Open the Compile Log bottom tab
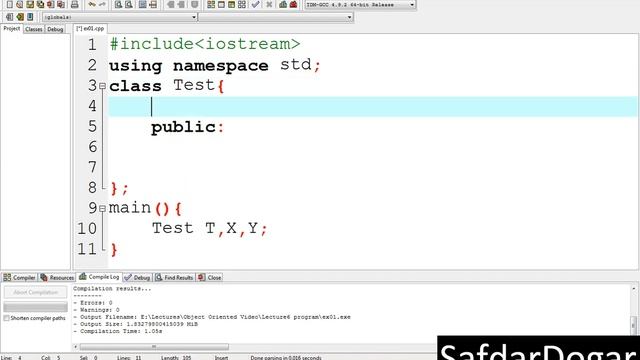 point(99,277)
